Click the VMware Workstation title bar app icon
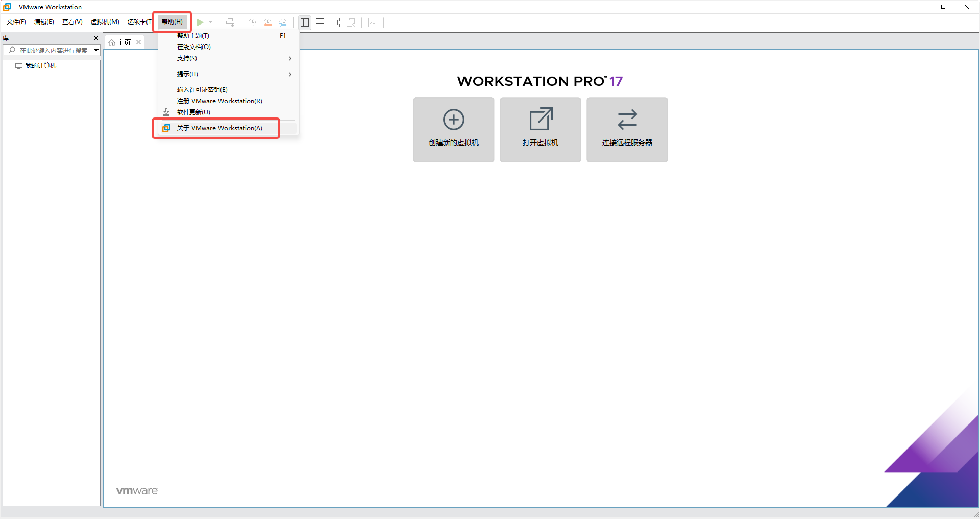The height and width of the screenshot is (519, 980). (7, 7)
